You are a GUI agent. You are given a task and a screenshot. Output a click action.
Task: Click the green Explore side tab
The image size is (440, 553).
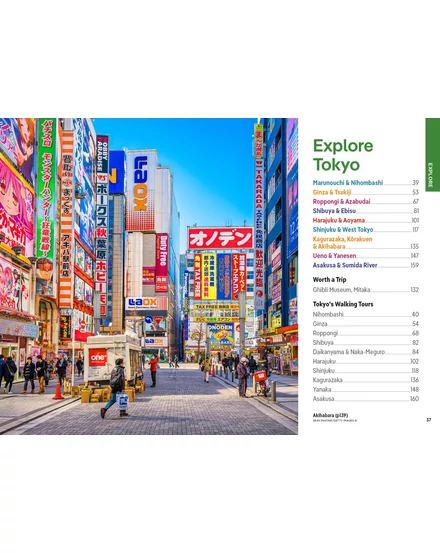[433, 155]
